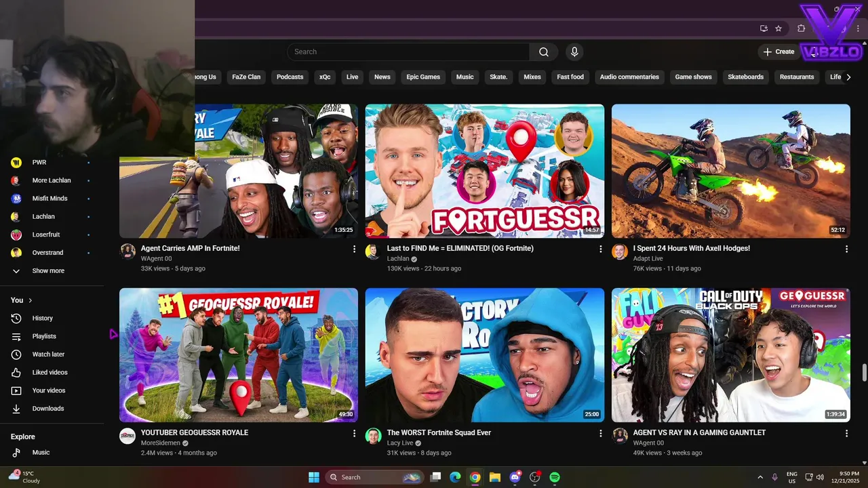Open the History icon in the sidebar
This screenshot has height=488, width=868.
pyautogui.click(x=16, y=318)
